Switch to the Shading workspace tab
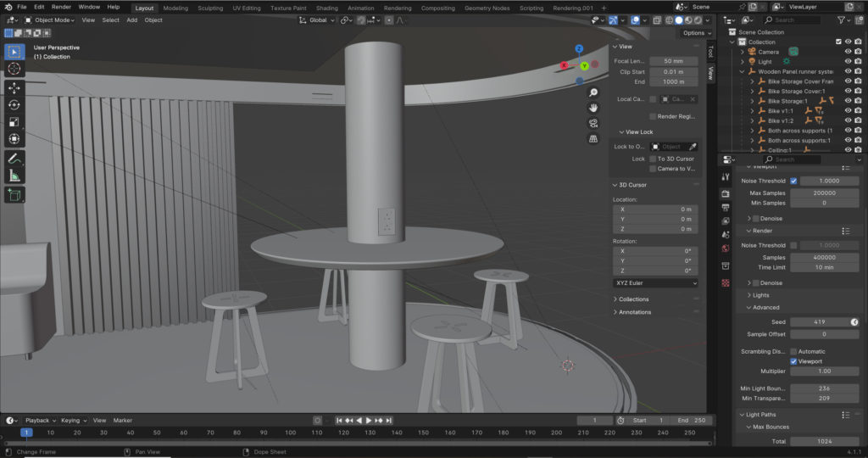This screenshot has width=868, height=458. point(326,8)
